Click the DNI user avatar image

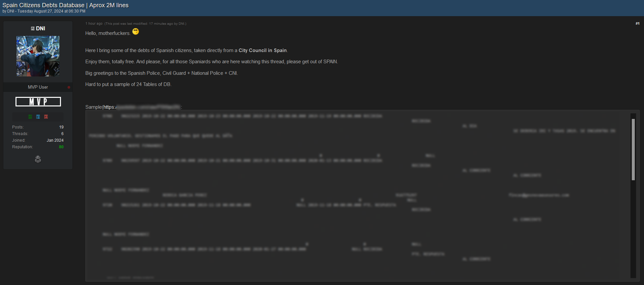click(x=38, y=56)
